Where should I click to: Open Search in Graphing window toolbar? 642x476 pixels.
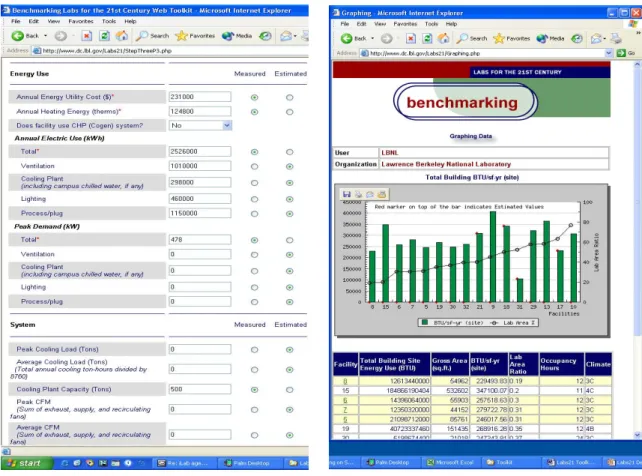click(472, 38)
